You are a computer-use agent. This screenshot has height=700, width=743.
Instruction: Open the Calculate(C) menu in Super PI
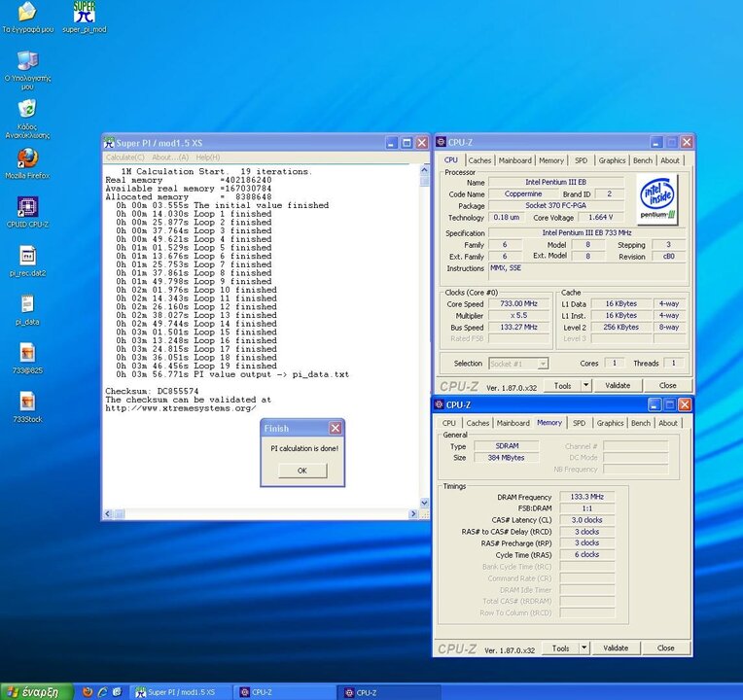(x=125, y=157)
